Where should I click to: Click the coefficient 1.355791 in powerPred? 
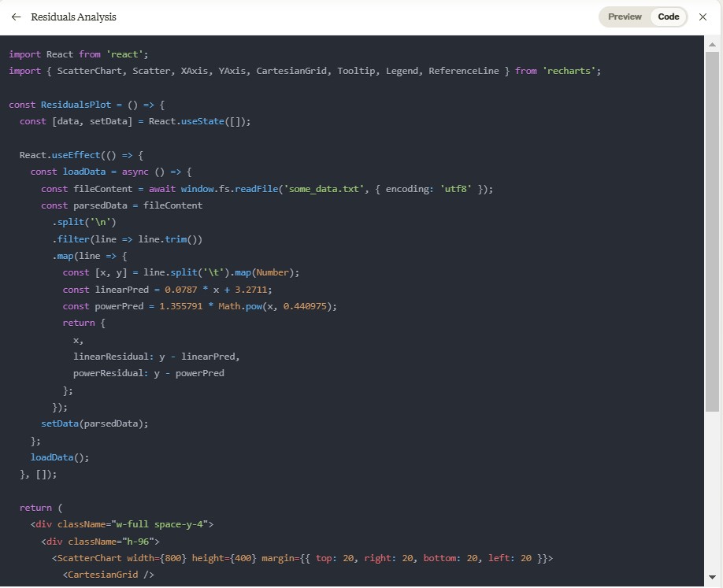[x=181, y=306]
